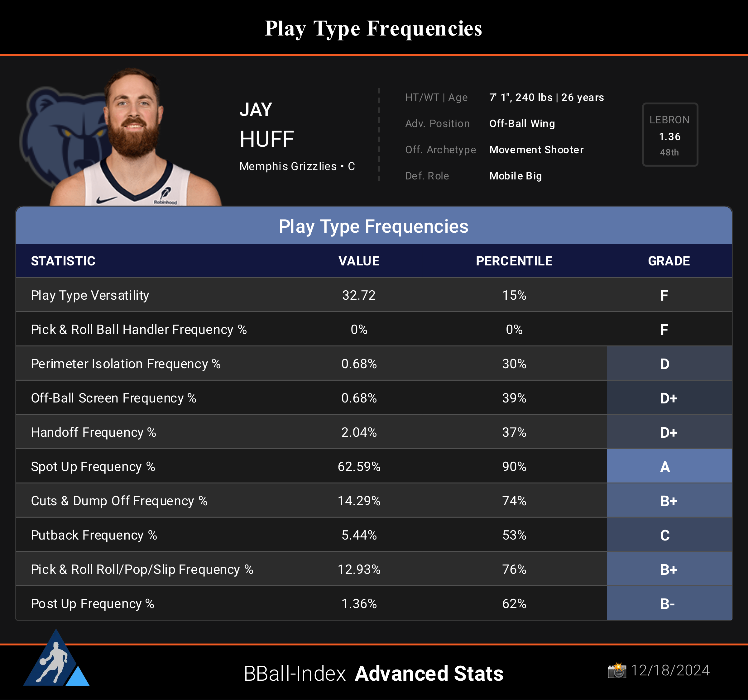The width and height of the screenshot is (748, 700).
Task: Select the STATISTIC column header
Action: coord(63,261)
